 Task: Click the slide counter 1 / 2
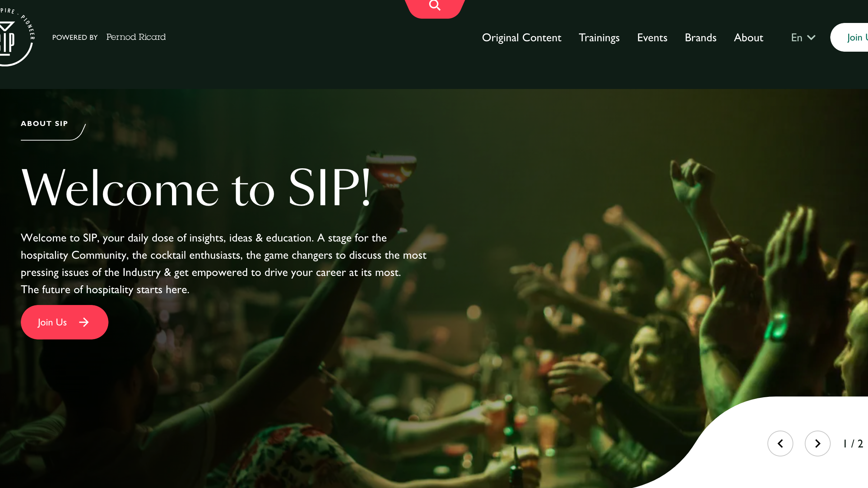click(853, 444)
